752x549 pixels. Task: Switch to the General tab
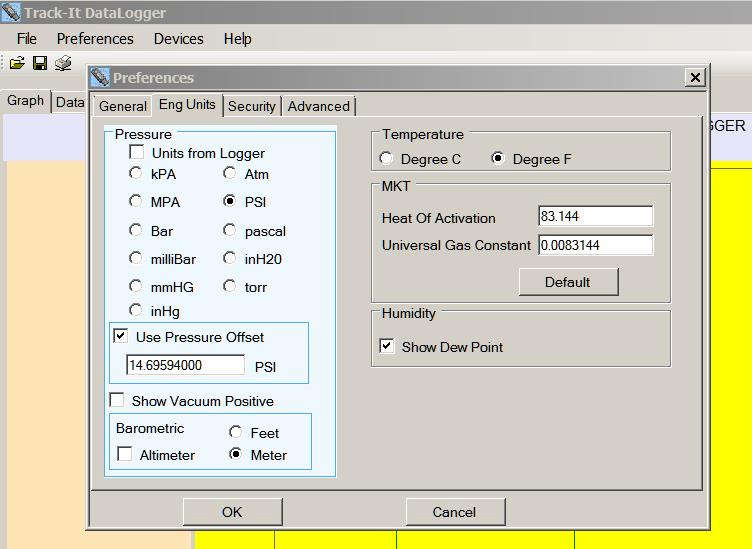[123, 106]
